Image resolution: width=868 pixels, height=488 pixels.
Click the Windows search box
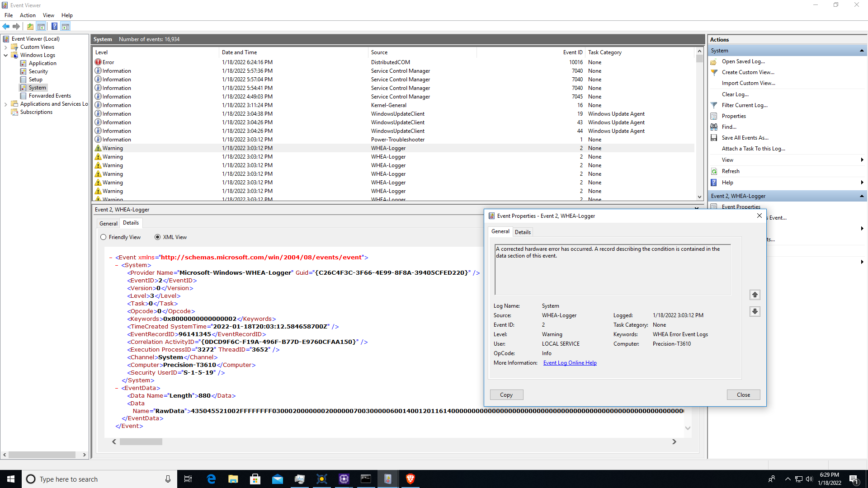point(99,479)
